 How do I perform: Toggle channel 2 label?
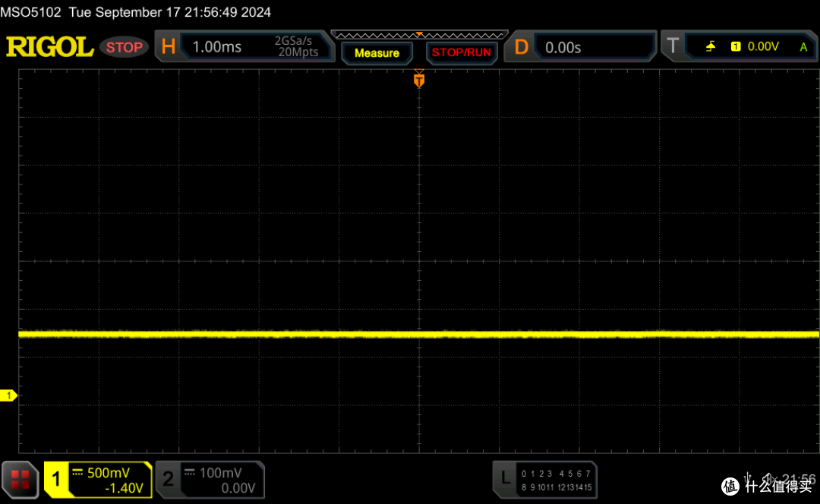pos(168,480)
